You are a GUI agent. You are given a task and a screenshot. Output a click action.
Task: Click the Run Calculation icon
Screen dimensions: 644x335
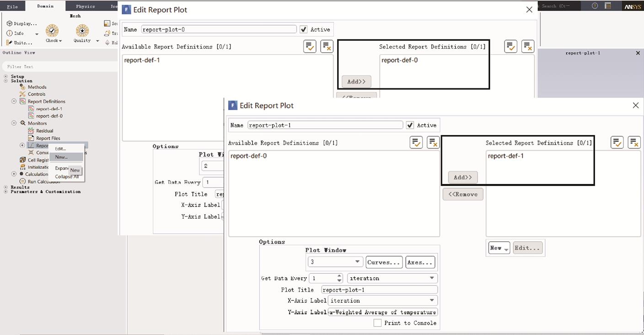point(22,182)
